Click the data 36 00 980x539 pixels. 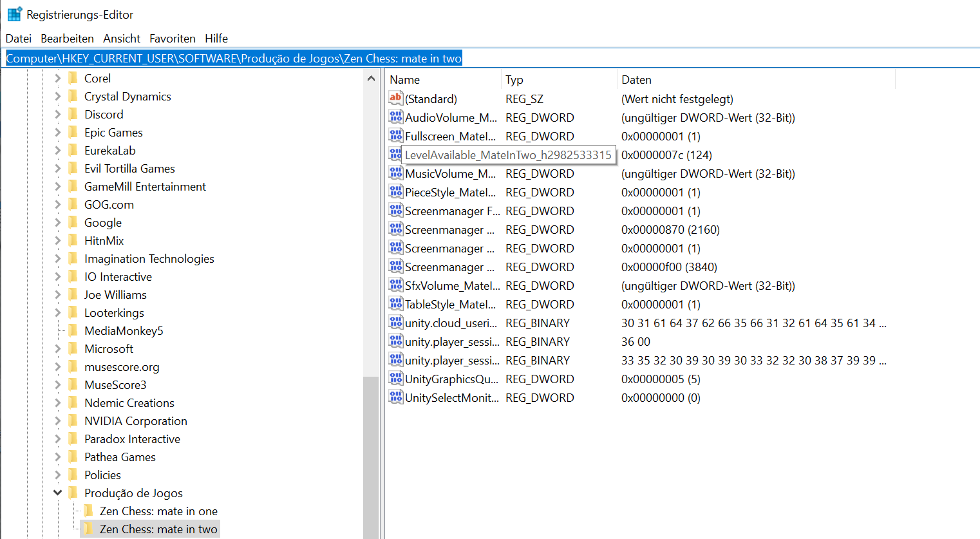636,341
